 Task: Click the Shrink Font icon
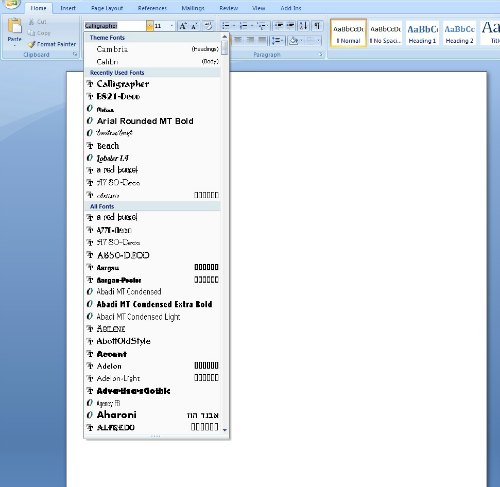click(x=195, y=26)
